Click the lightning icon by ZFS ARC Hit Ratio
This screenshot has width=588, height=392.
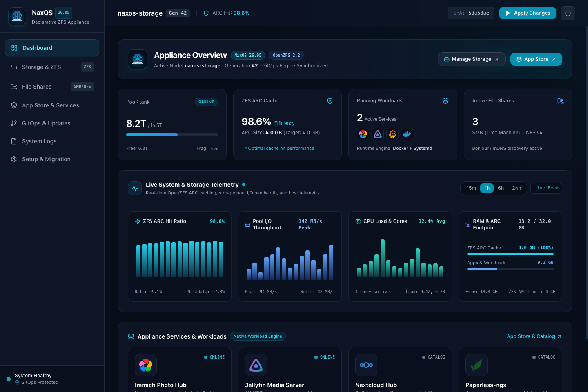[x=138, y=221]
